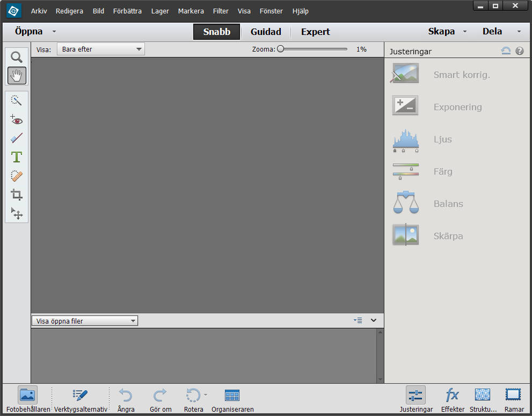Open the Visa 'Bara efter' dropdown
The height and width of the screenshot is (416, 532).
point(101,49)
